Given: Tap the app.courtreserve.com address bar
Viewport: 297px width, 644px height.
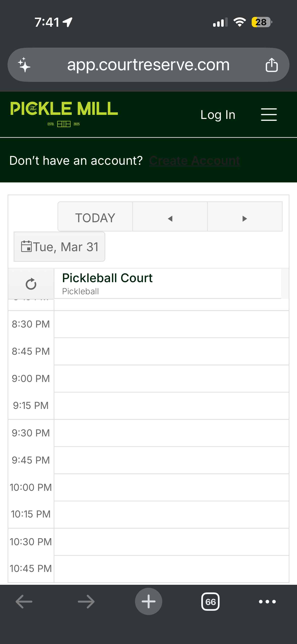Looking at the screenshot, I should click(x=148, y=65).
